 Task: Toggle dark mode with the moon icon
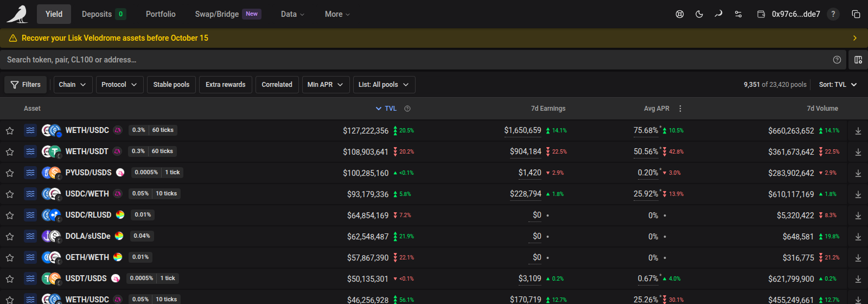point(699,14)
